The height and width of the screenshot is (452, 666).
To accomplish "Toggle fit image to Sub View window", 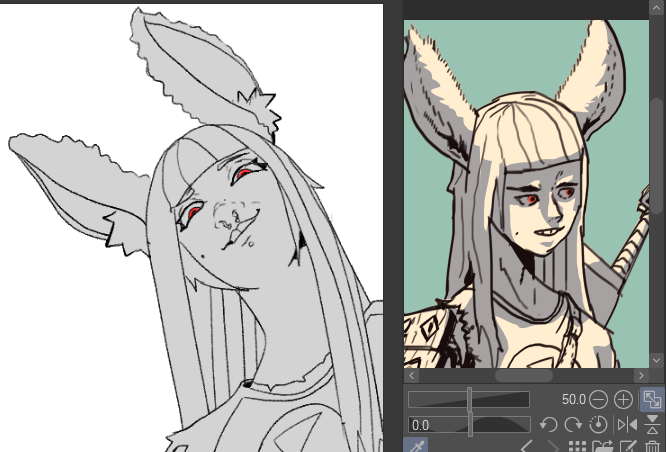I will [651, 399].
